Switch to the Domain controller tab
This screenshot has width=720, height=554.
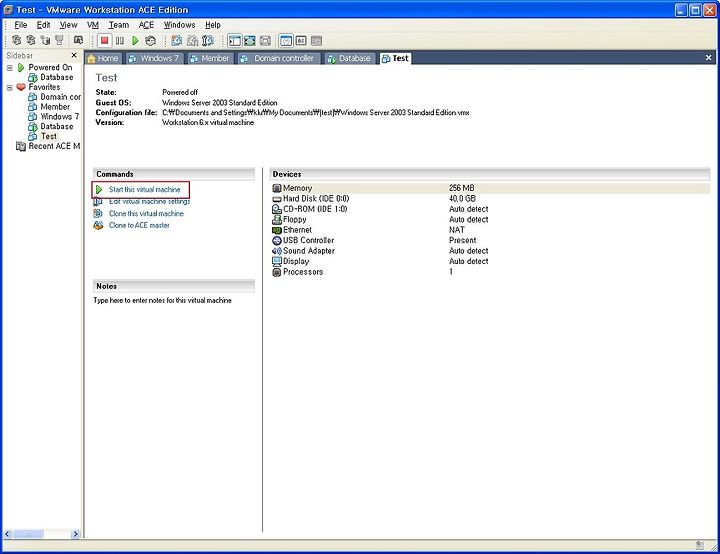278,58
